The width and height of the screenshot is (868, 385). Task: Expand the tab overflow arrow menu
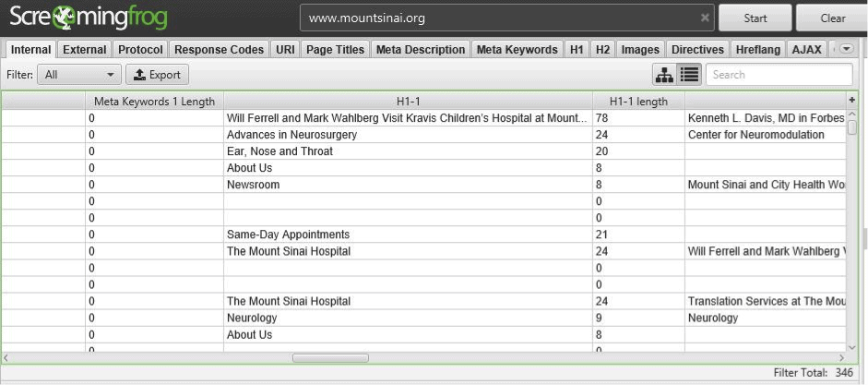pos(846,49)
